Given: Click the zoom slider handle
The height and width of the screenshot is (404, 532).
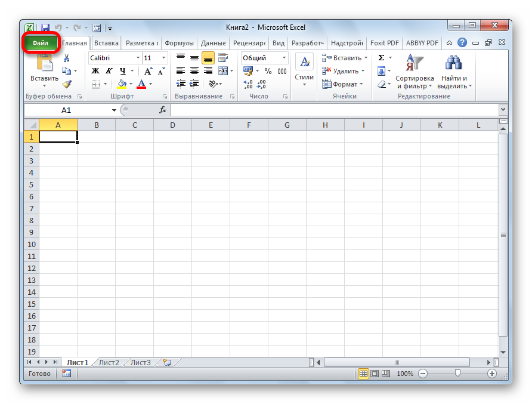Looking at the screenshot, I should click(457, 374).
